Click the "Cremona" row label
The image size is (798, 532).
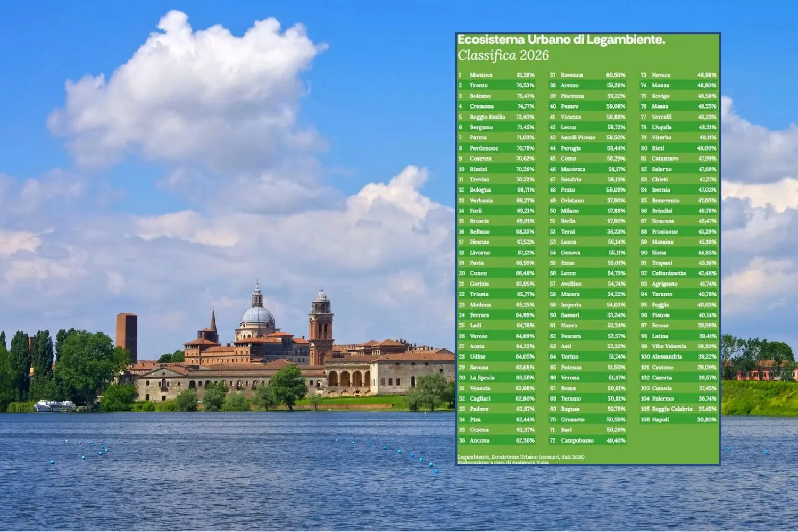481,106
